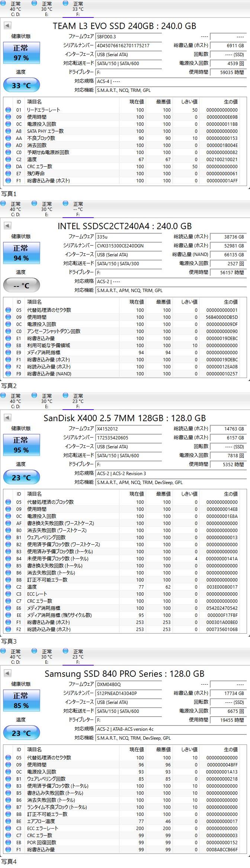Image resolution: width=250 pixels, height=868 pixels.
Task: Click status icon for アンセーフシャットダウン回数 row
Action: 8,331
